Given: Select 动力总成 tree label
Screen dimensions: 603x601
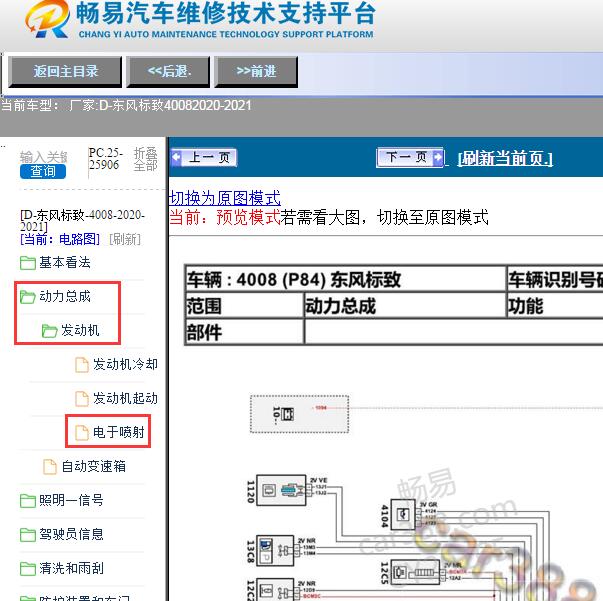Looking at the screenshot, I should [x=65, y=296].
